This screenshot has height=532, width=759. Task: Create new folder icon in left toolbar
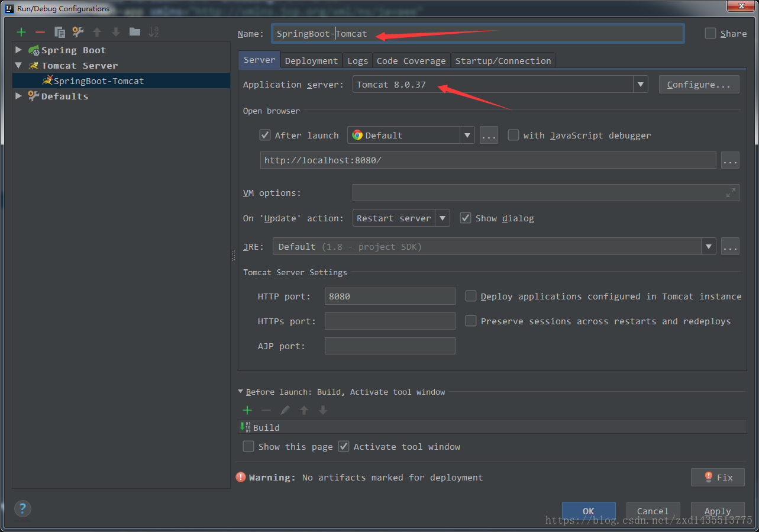click(135, 32)
